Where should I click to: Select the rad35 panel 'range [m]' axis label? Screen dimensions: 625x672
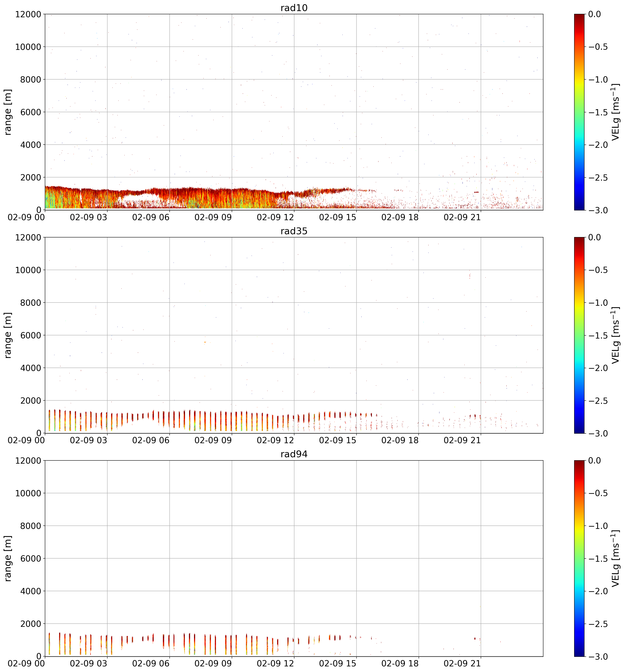[8, 335]
